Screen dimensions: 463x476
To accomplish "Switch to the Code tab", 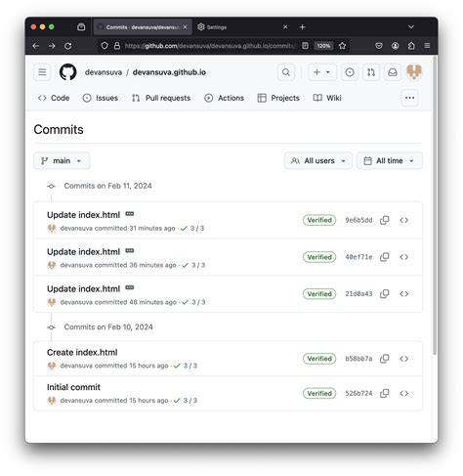I will (x=54, y=98).
